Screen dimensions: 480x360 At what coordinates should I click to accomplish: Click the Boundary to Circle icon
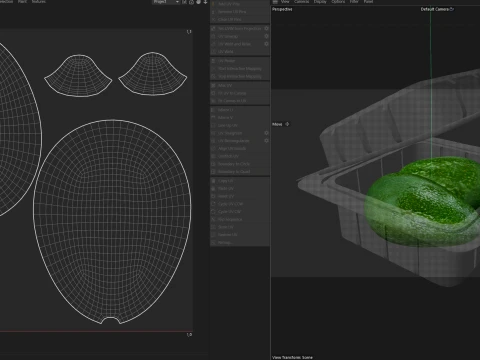[214, 164]
